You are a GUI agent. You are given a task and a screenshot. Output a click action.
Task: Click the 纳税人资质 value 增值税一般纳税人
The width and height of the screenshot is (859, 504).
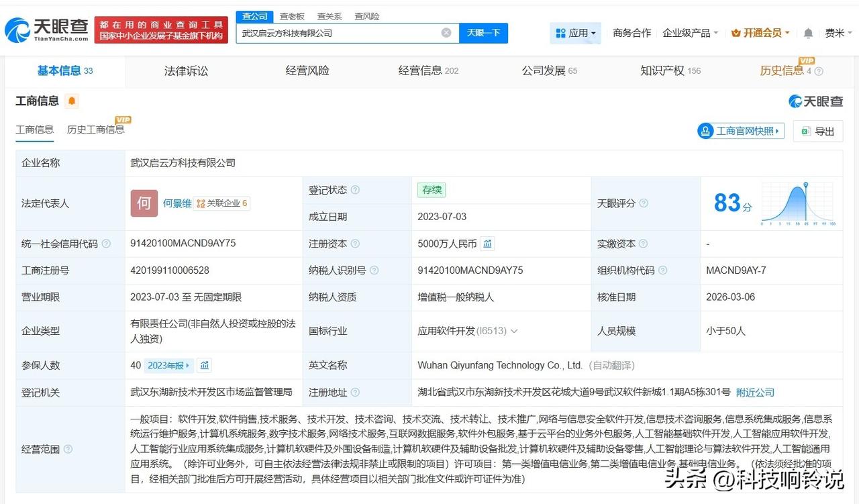[x=454, y=297]
